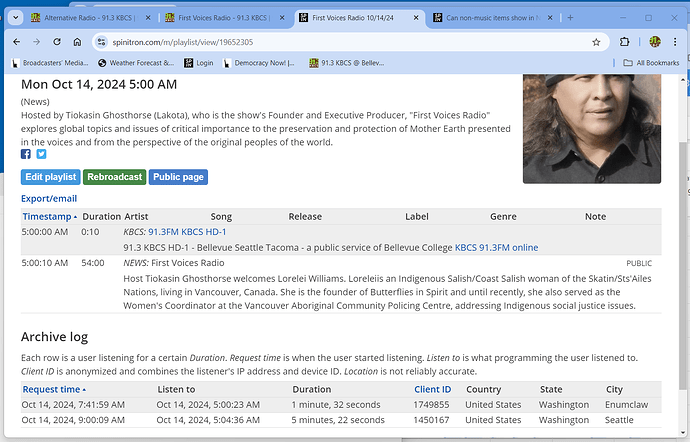Open Chrome three-dot menu
This screenshot has height=442, width=690.
675,42
